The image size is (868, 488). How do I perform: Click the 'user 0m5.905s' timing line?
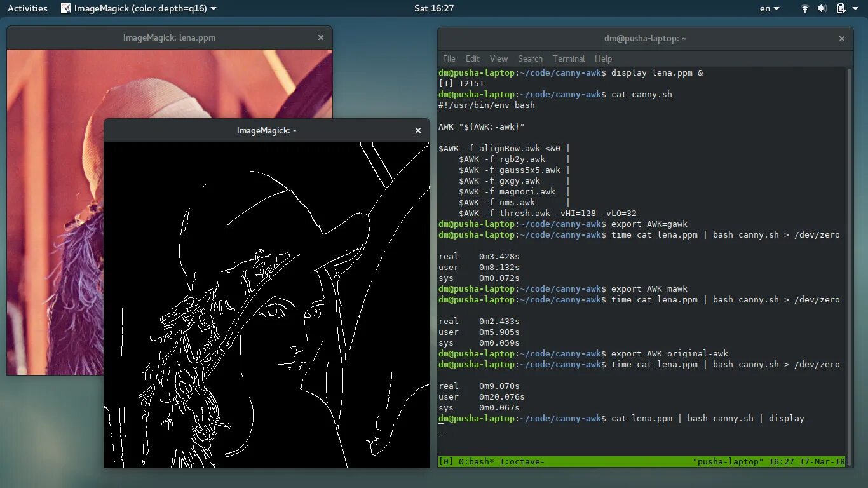click(x=479, y=332)
